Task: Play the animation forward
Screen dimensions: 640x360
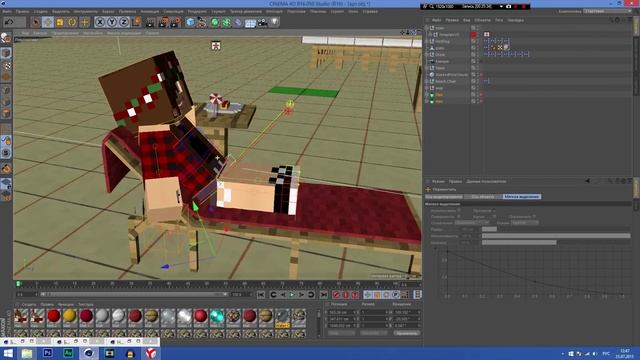Action: pos(292,294)
